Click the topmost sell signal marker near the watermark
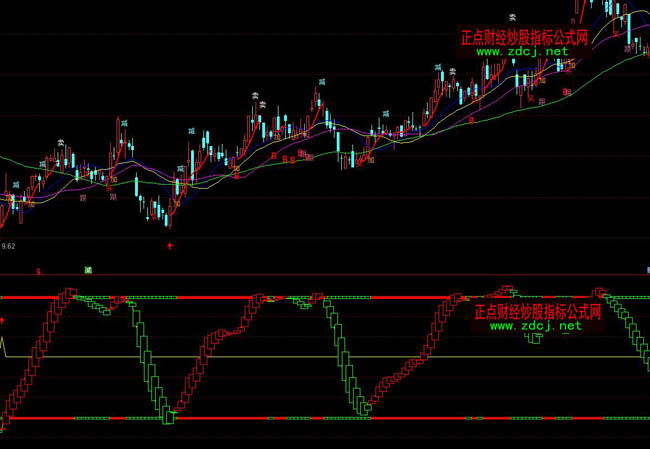 (512, 17)
